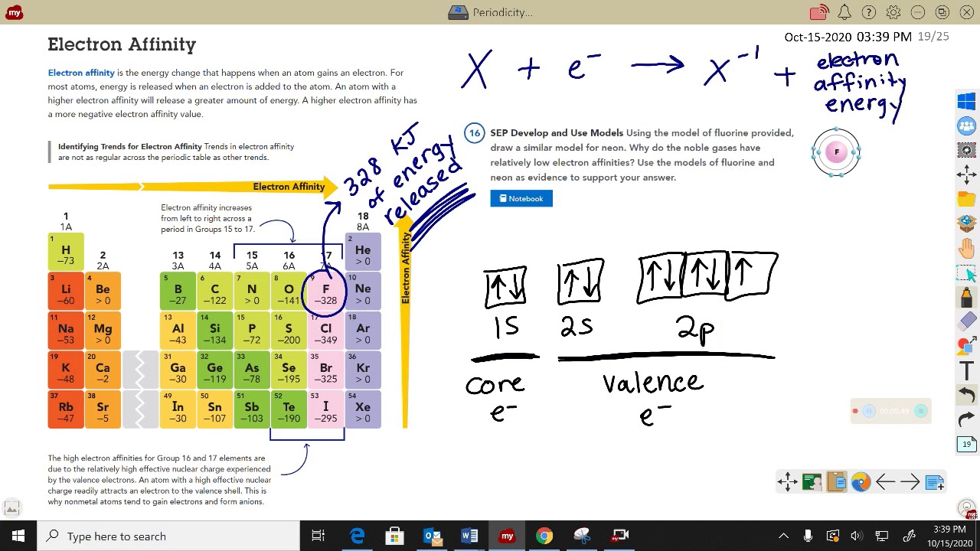This screenshot has width=980, height=551.
Task: Select the text T tool
Action: (966, 371)
